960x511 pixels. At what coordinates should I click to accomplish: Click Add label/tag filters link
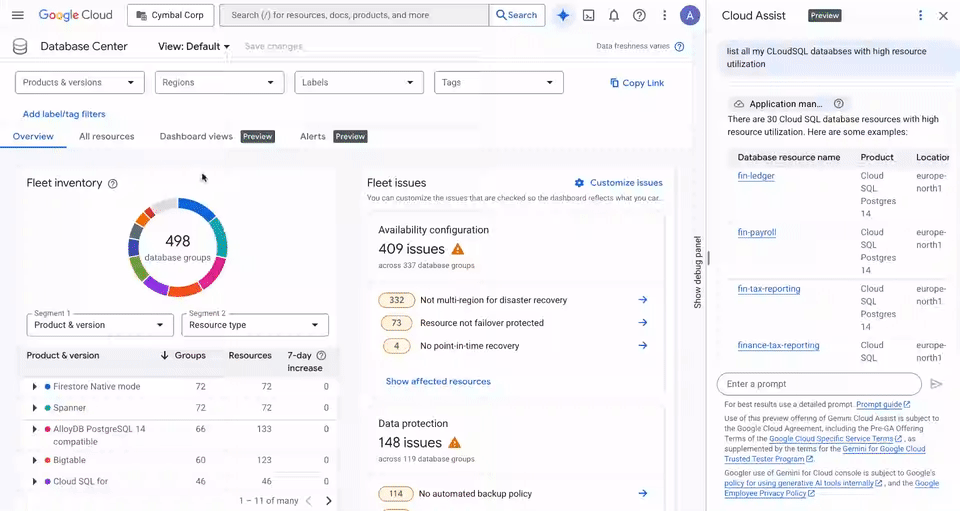(64, 114)
